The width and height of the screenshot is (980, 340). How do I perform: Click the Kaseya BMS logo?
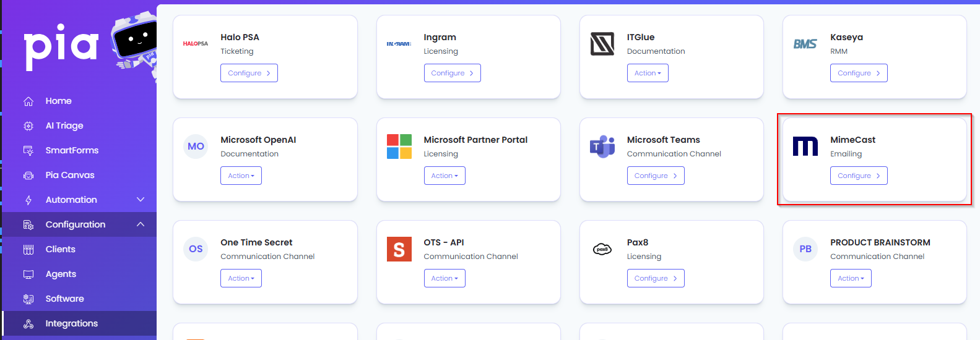[805, 44]
